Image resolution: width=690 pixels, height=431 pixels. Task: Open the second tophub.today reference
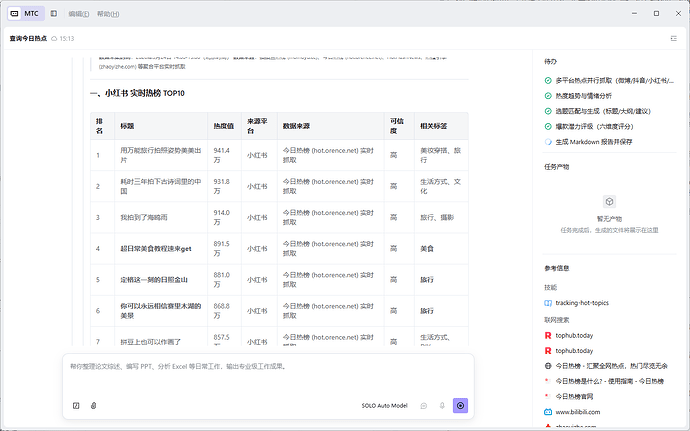pyautogui.click(x=574, y=351)
